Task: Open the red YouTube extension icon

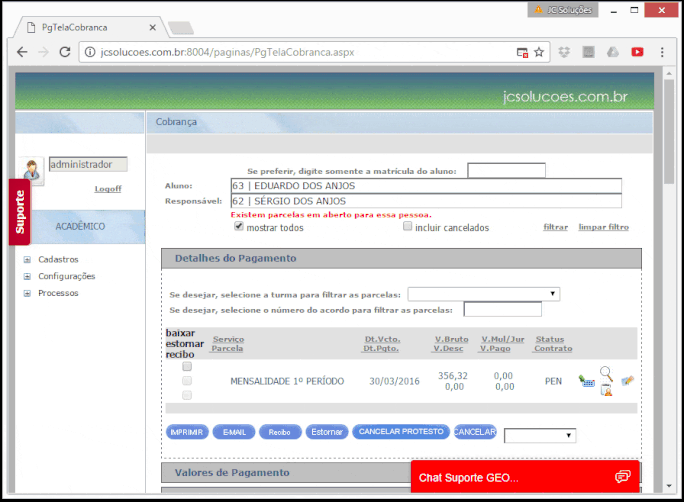Action: (637, 52)
